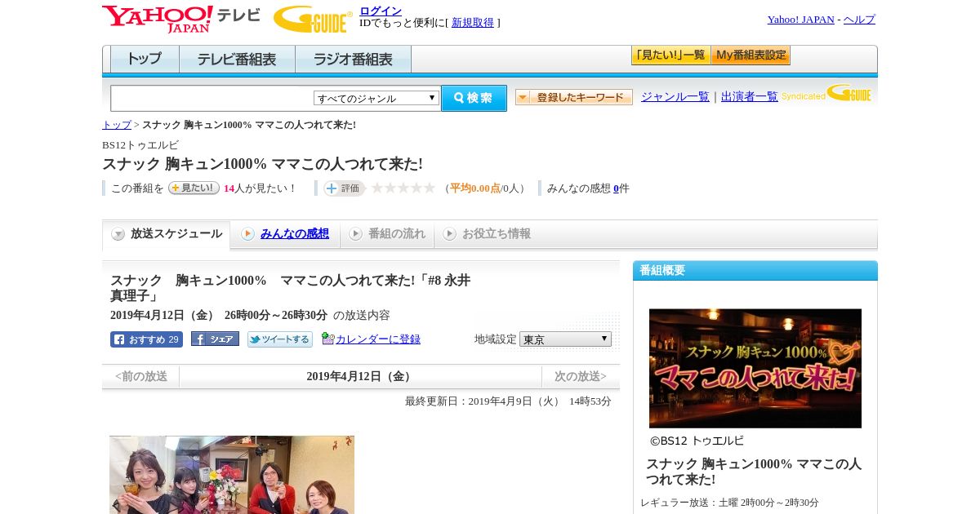Open the すべてのジャンル genre dropdown
Screen dimensions: 980x514
tap(376, 98)
